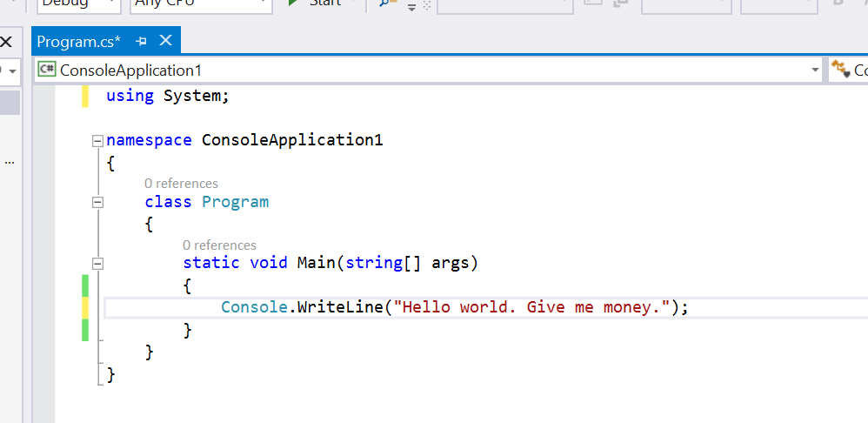This screenshot has width=868, height=423.
Task: Click the 'namespace' keyword
Action: [149, 140]
